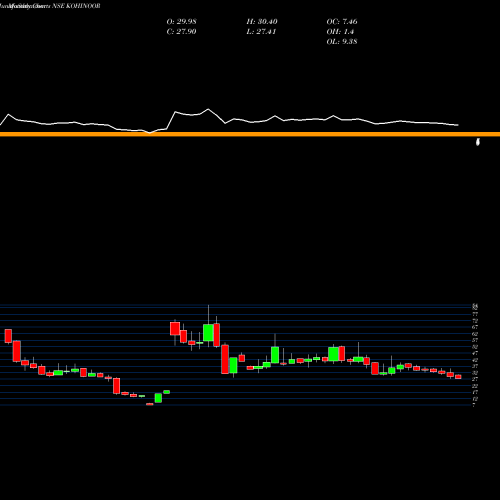Click the OH: 1.4 reading
The width and height of the screenshot is (500, 500).
click(340, 32)
